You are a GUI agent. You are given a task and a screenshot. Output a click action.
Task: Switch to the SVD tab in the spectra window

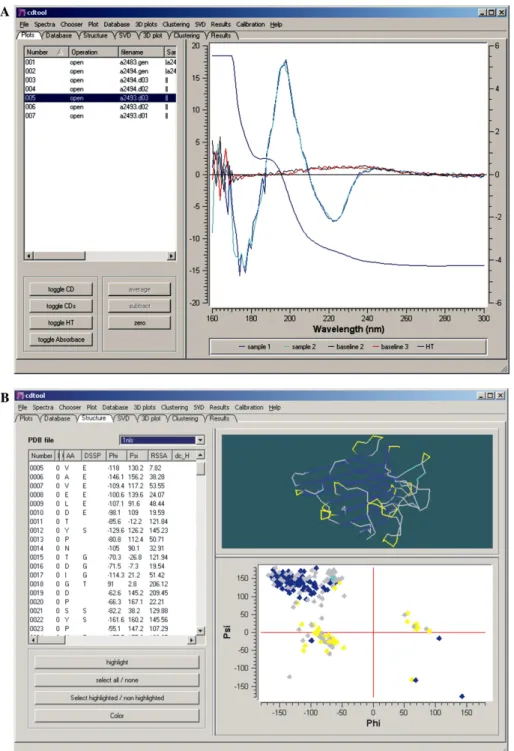[x=125, y=35]
